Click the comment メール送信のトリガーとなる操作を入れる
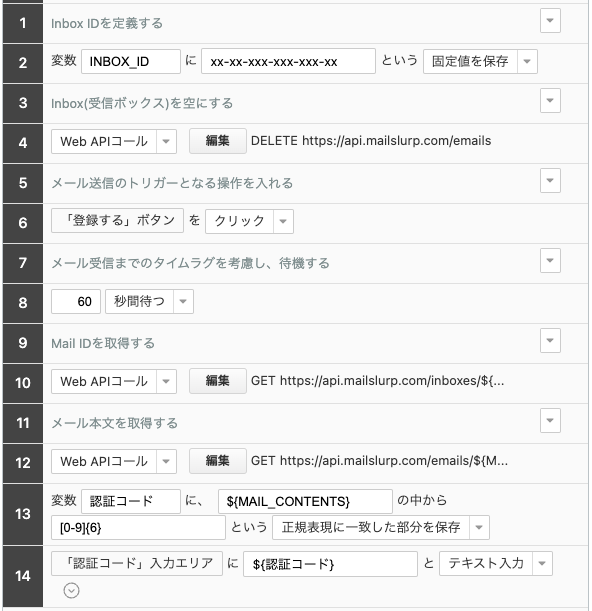 coord(172,183)
